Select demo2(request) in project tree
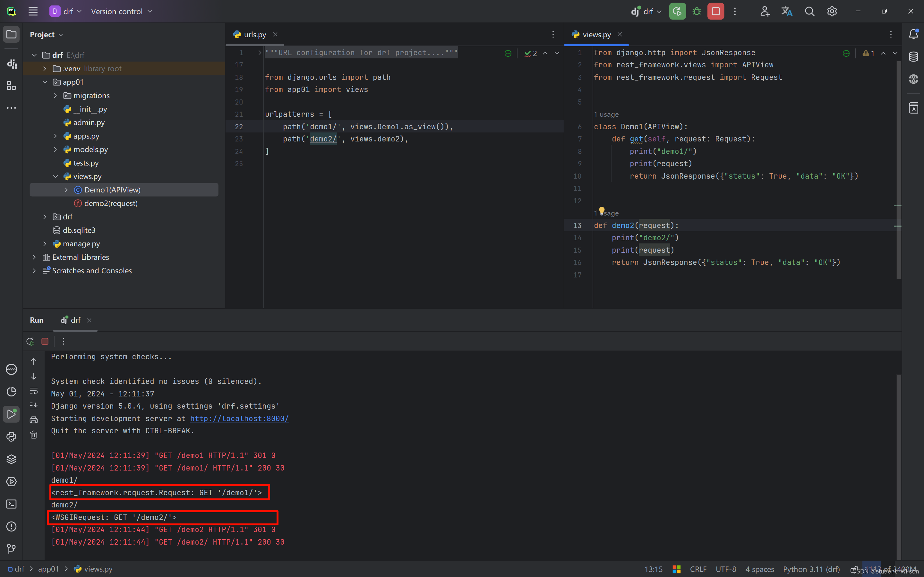 [111, 203]
